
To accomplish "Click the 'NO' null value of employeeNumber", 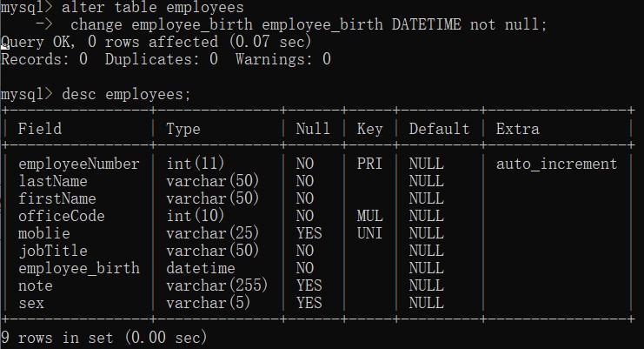I will coord(305,164).
